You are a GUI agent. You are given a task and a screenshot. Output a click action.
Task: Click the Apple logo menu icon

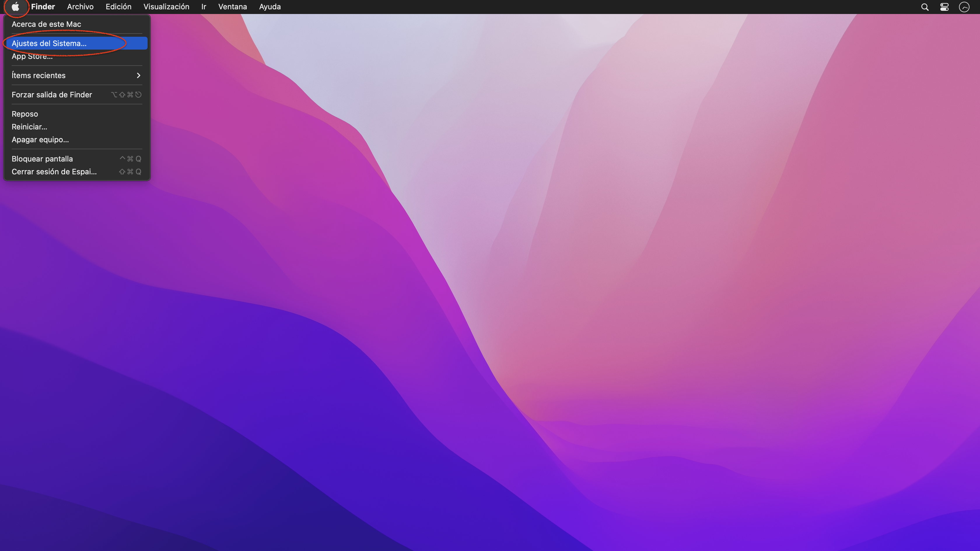pos(15,7)
